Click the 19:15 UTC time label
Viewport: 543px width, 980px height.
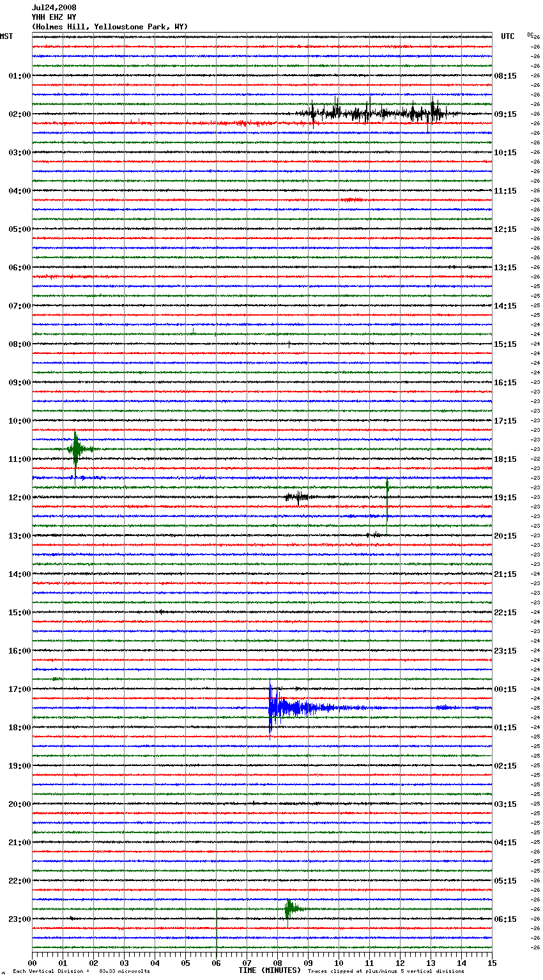click(x=505, y=498)
